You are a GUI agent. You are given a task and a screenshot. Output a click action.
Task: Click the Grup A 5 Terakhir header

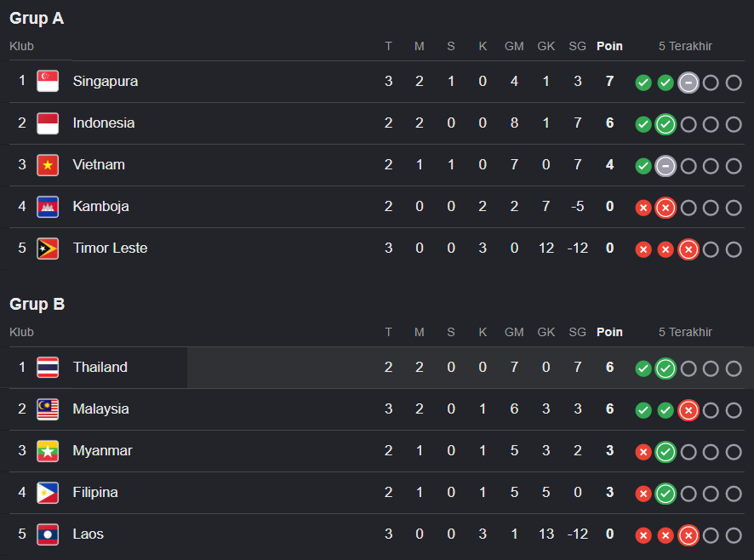click(685, 46)
